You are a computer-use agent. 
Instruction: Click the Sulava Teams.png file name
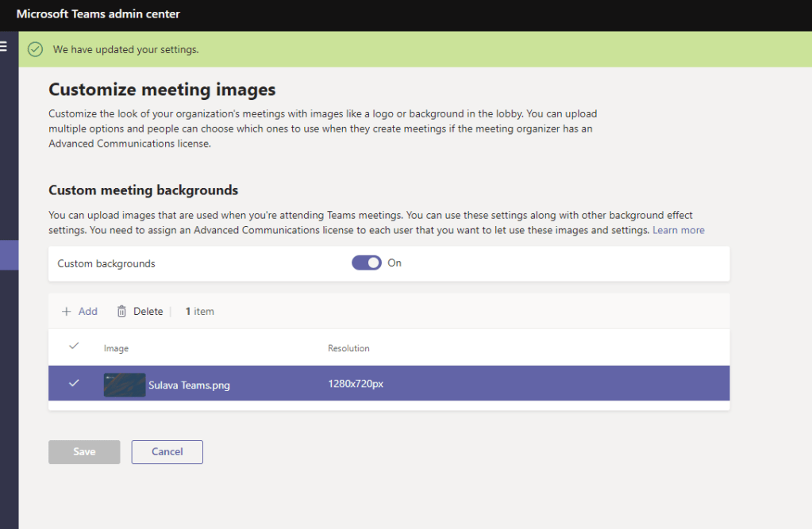click(189, 385)
